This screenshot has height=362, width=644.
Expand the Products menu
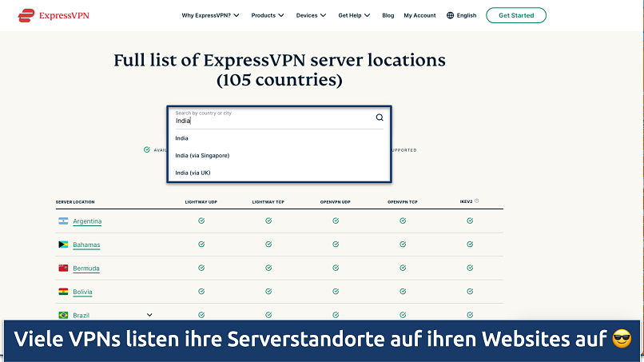tap(268, 16)
